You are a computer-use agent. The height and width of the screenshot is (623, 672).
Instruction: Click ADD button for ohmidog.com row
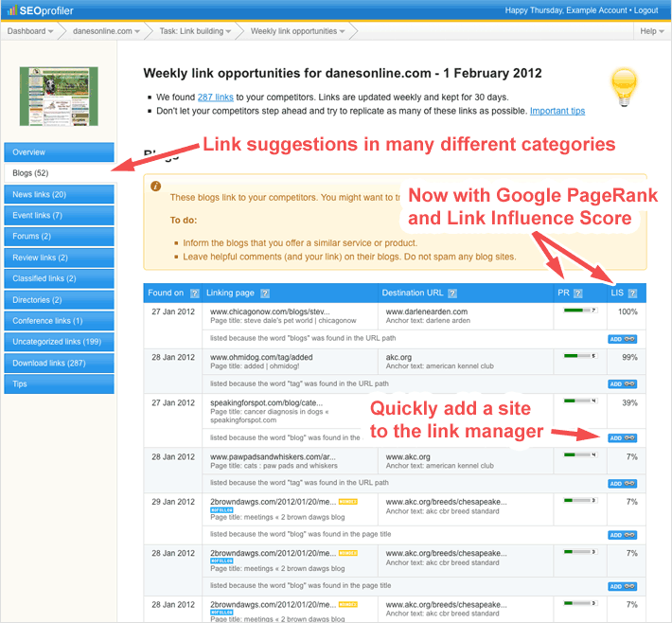(622, 384)
